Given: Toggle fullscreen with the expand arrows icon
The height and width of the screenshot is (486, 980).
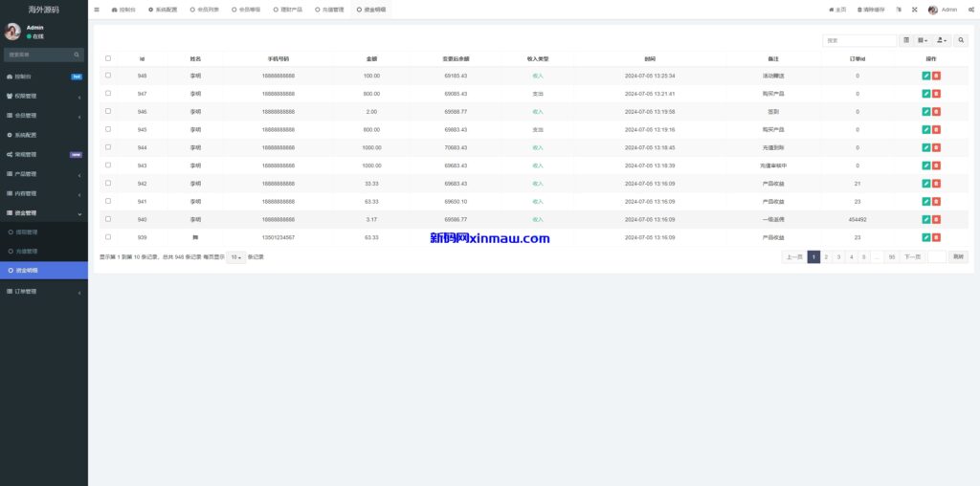Looking at the screenshot, I should [x=914, y=10].
